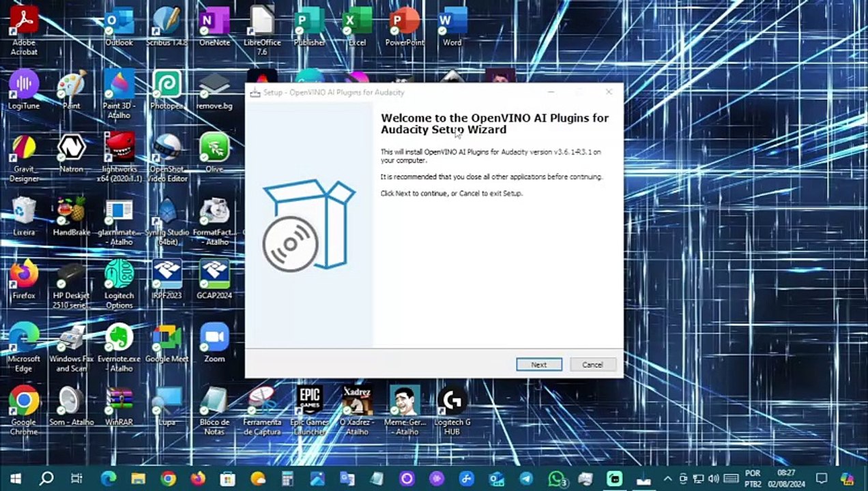The height and width of the screenshot is (491, 868).
Task: Select the Excel desktop shortcut
Action: click(x=357, y=27)
